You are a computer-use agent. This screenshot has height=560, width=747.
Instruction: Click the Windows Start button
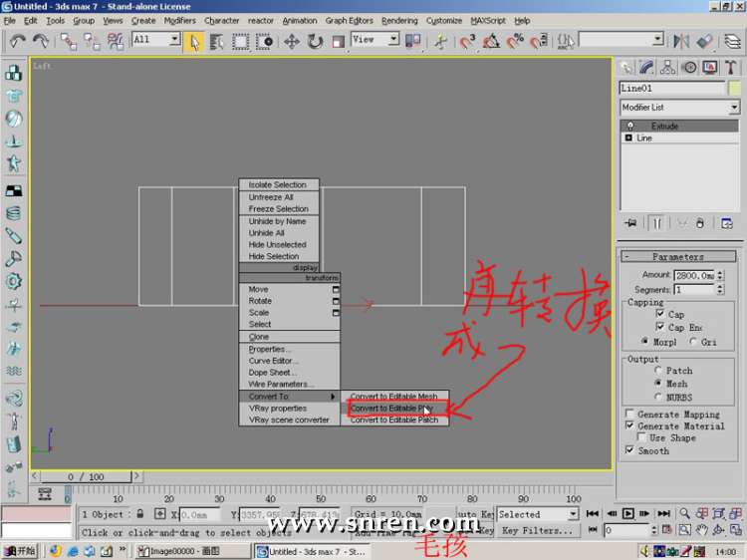click(21, 551)
